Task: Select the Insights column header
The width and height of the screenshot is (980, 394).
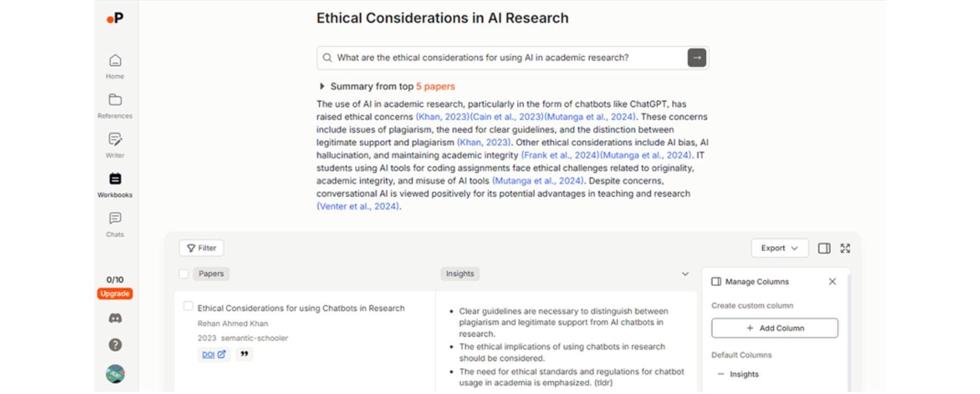Action: point(459,273)
